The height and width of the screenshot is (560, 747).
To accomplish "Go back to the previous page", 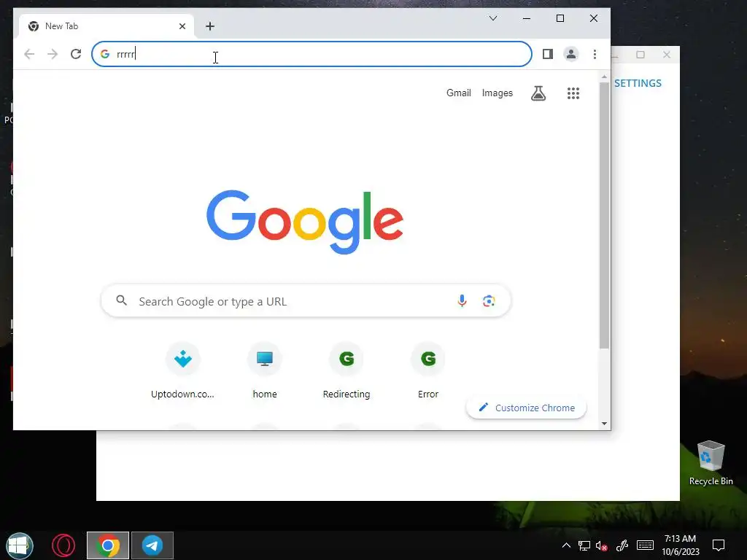I will (x=29, y=54).
